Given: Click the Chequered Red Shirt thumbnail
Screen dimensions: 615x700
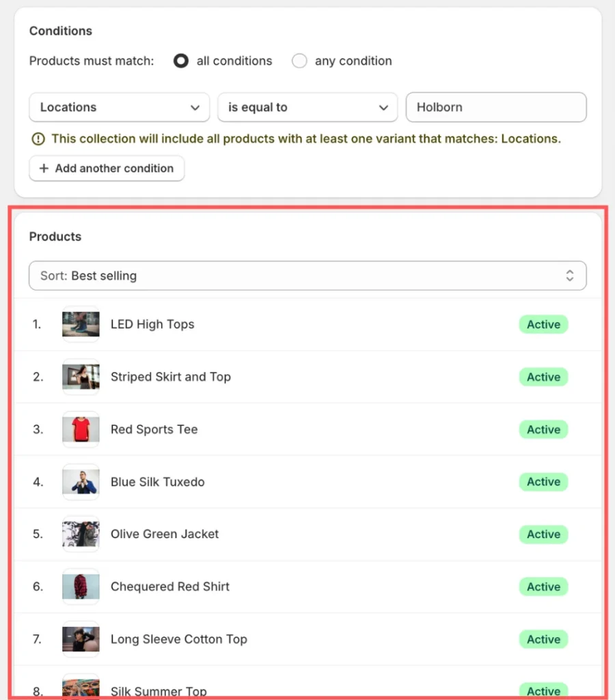Looking at the screenshot, I should click(x=81, y=587).
